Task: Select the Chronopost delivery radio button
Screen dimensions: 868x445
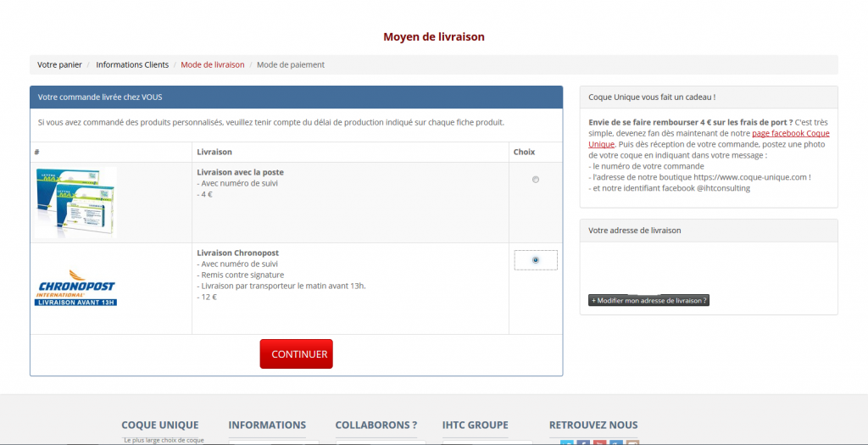Action: [535, 260]
